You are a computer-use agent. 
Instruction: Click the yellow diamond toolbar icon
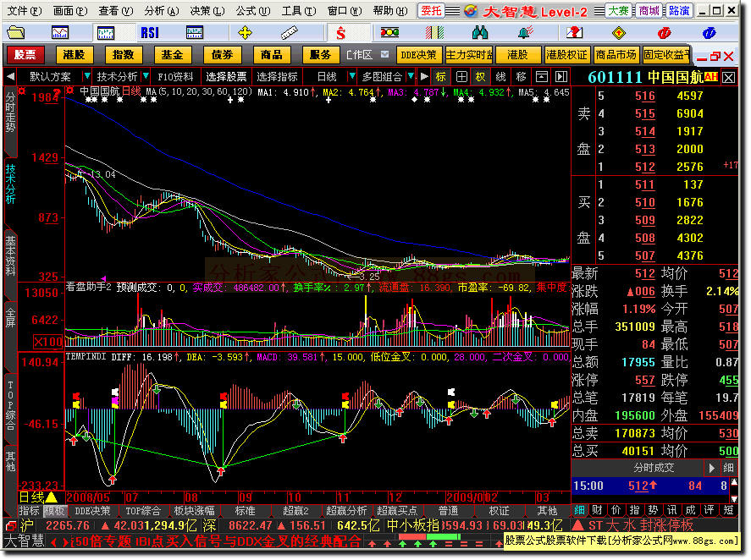tap(619, 32)
